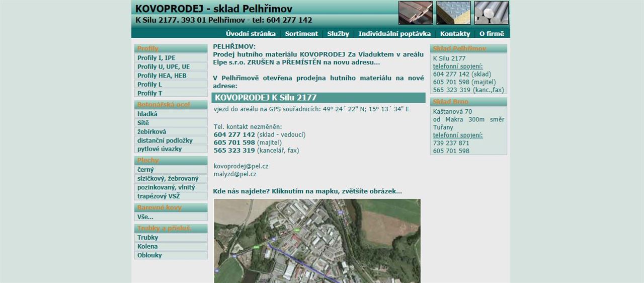Click the PELHŘIMOV: heading text
Image resolution: width=644 pixels, height=283 pixels.
(234, 46)
